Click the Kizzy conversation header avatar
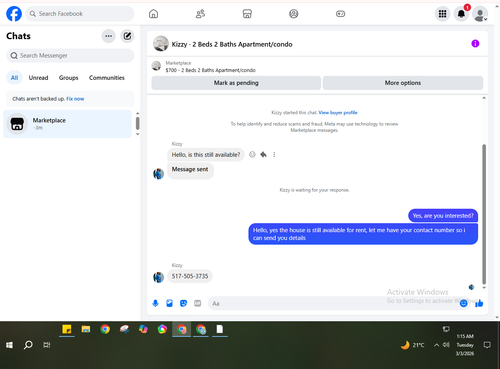 [161, 44]
